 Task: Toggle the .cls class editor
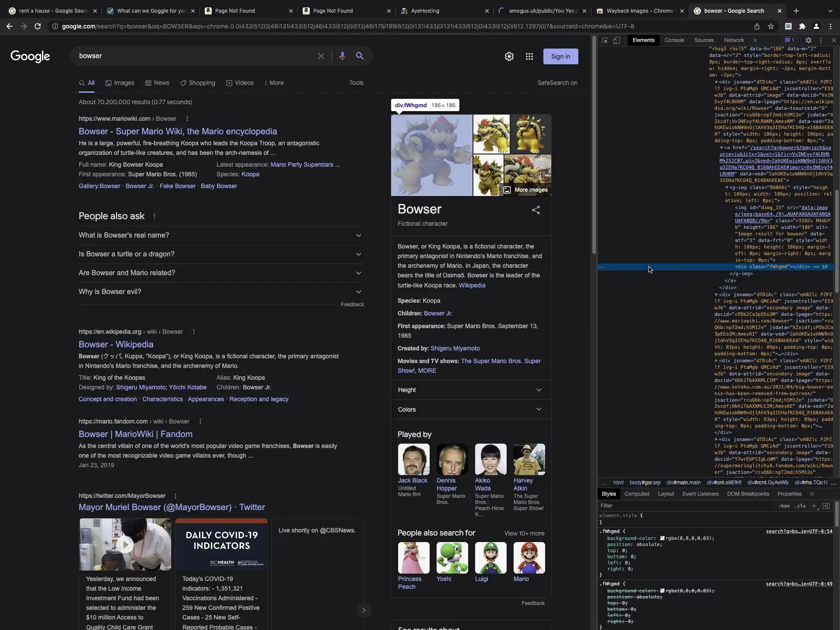pyautogui.click(x=801, y=506)
